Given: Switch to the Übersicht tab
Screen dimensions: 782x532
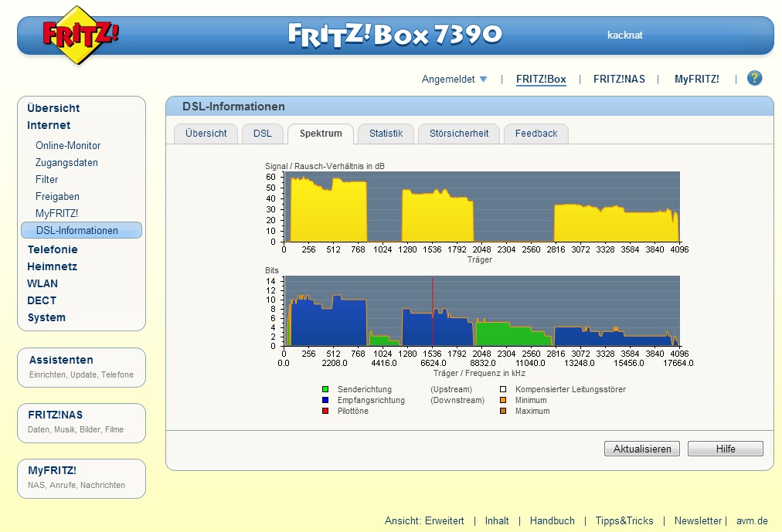Looking at the screenshot, I should click(x=206, y=134).
